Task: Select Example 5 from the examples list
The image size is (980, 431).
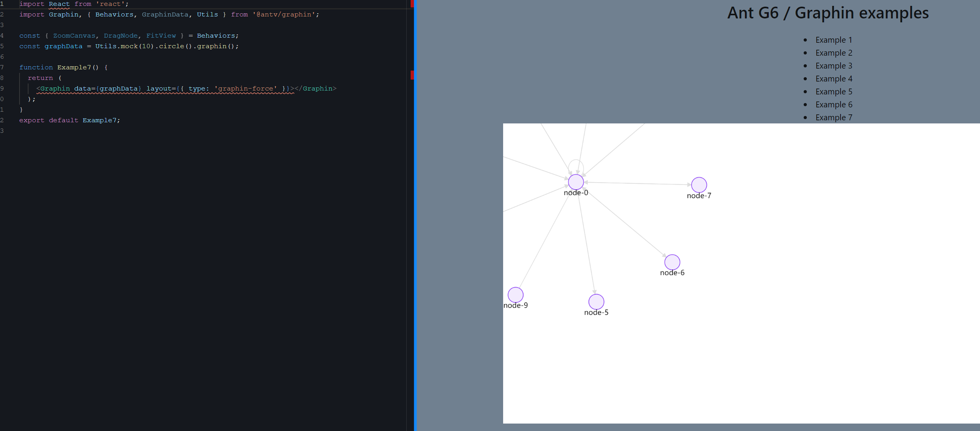Action: [x=833, y=91]
